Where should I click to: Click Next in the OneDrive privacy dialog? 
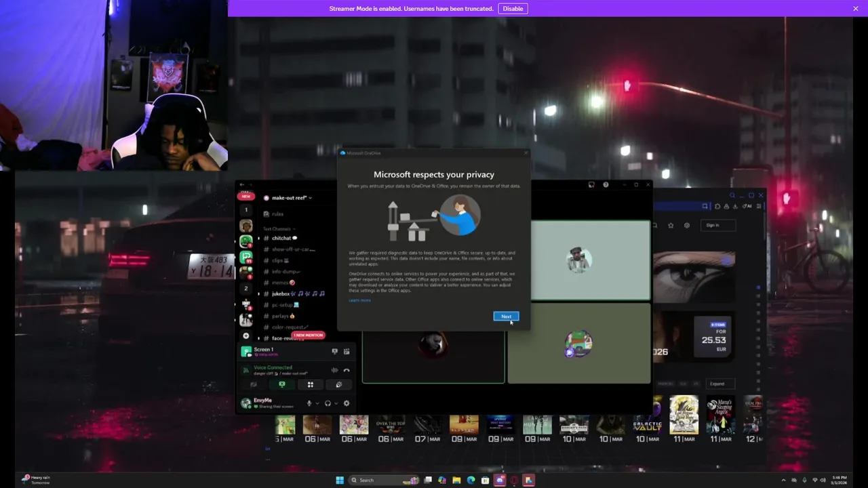click(506, 317)
